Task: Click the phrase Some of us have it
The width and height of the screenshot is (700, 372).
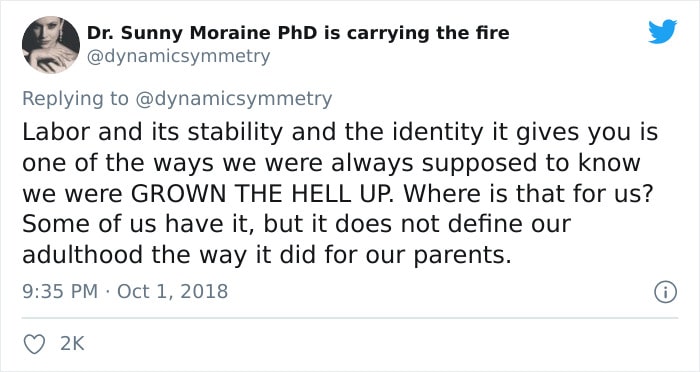Action: 138,225
